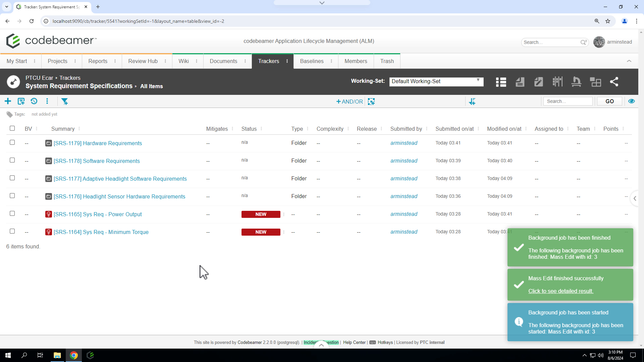Click the select area icon beside AND/OR

371,102
